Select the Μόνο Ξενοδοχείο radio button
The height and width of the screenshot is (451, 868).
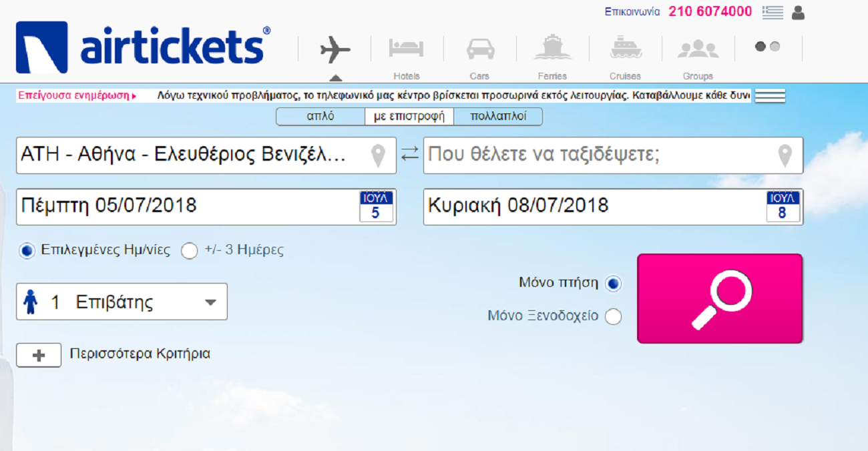coord(613,317)
